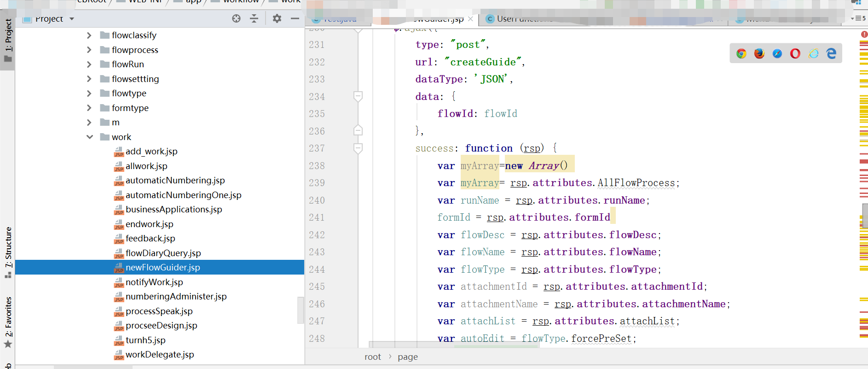Screen dimensions: 868x369
Task: Select endwork.jsp file
Action: click(149, 224)
